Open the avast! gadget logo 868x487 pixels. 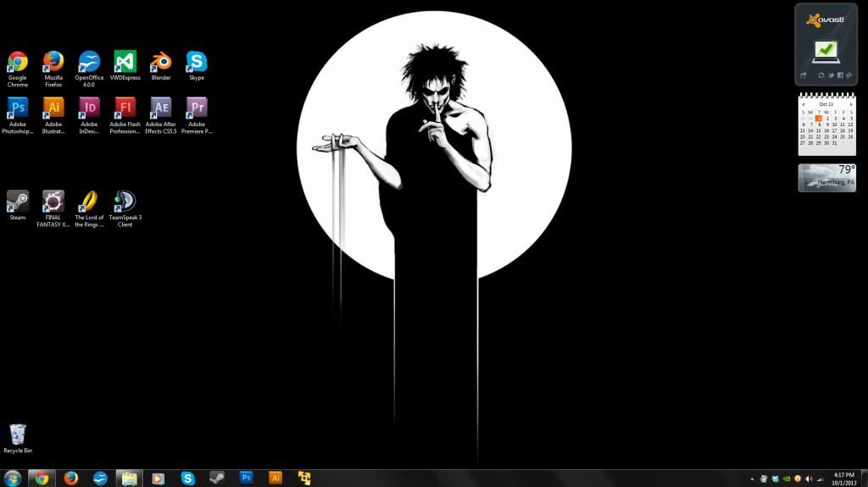point(826,20)
